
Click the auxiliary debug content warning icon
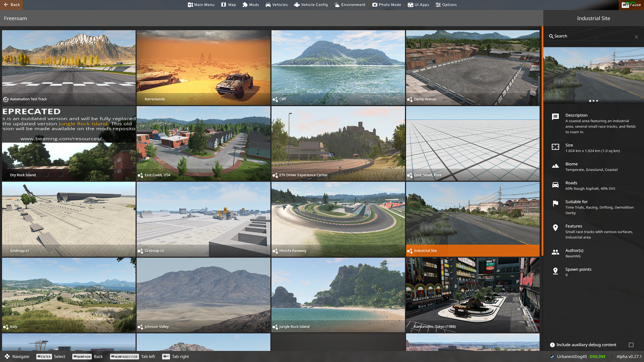[x=552, y=345]
